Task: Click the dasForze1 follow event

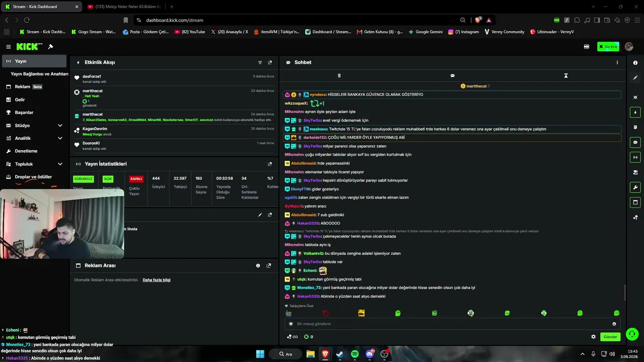Action: pos(174,78)
